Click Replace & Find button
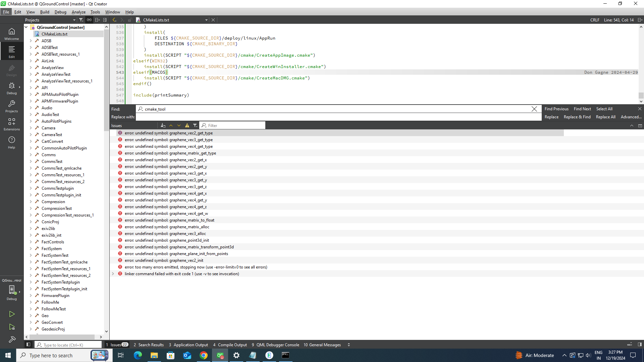 pos(577,117)
